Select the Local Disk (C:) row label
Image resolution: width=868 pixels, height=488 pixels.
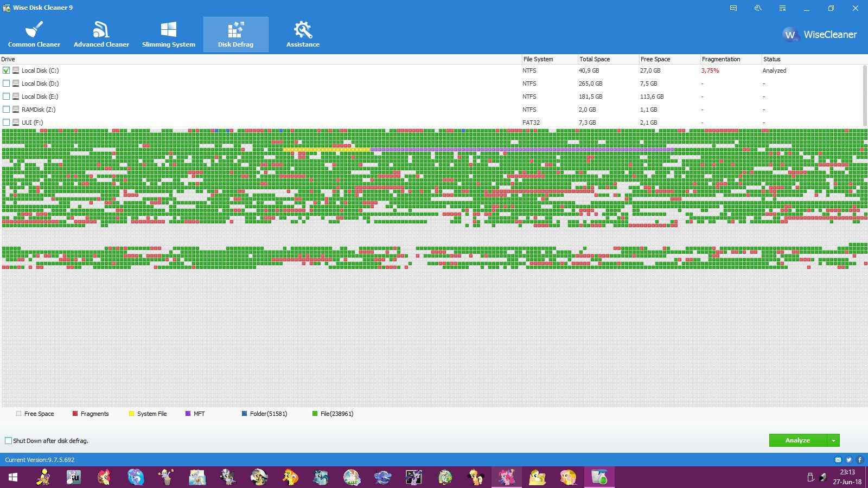click(x=40, y=70)
